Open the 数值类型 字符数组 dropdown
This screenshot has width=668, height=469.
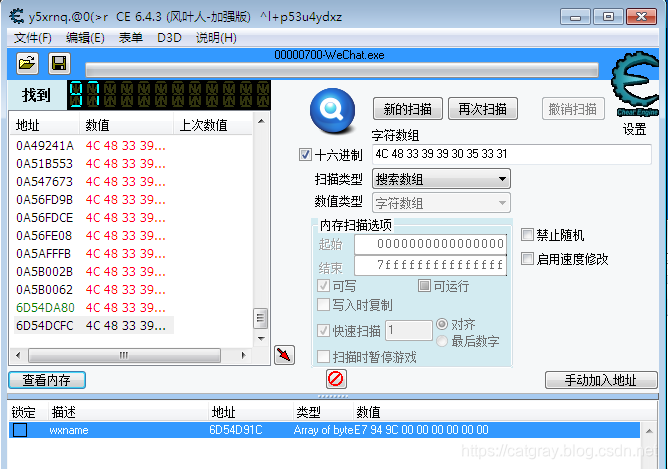[441, 203]
